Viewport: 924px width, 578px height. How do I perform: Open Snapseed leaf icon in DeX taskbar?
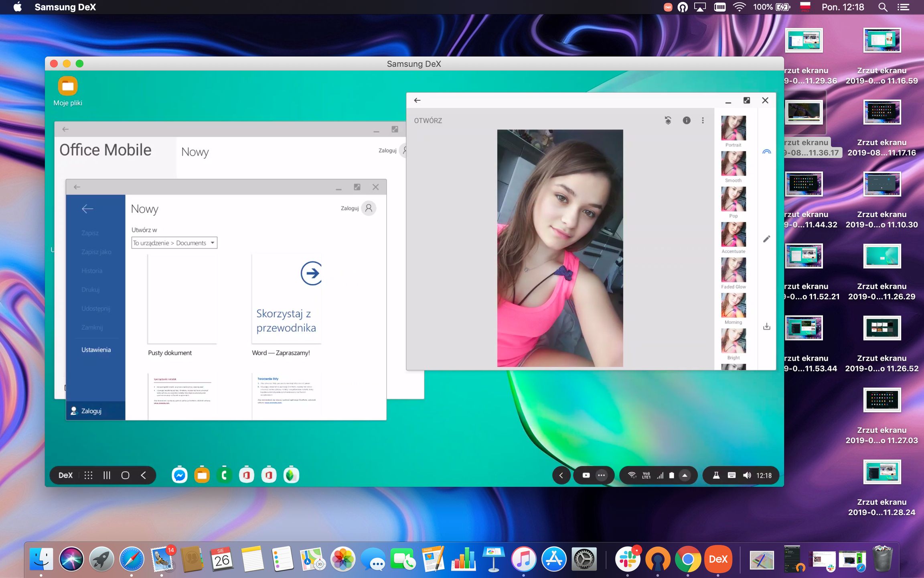291,475
